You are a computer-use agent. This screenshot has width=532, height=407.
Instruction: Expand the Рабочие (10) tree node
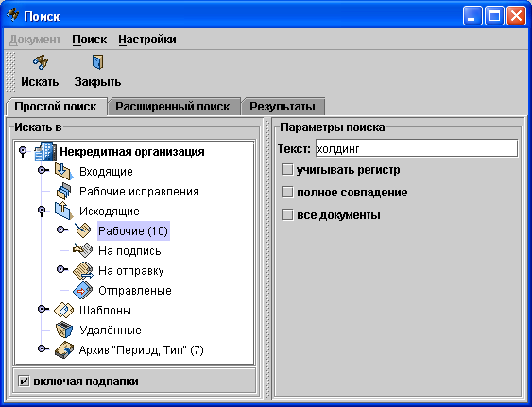click(x=62, y=229)
